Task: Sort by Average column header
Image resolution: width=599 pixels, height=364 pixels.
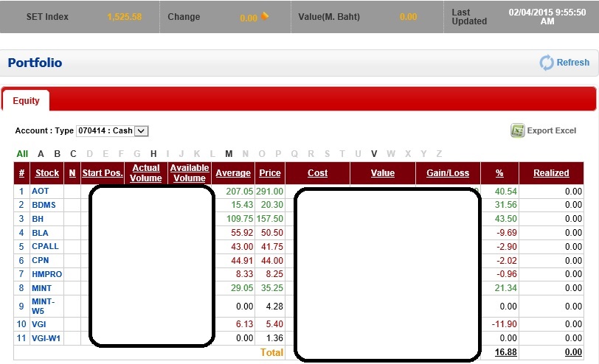Action: [x=233, y=173]
